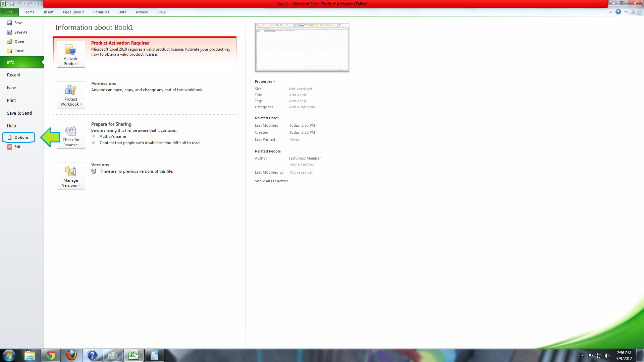Click the TechShop Member author name
Screen dimensions: 644x362
tap(305, 158)
